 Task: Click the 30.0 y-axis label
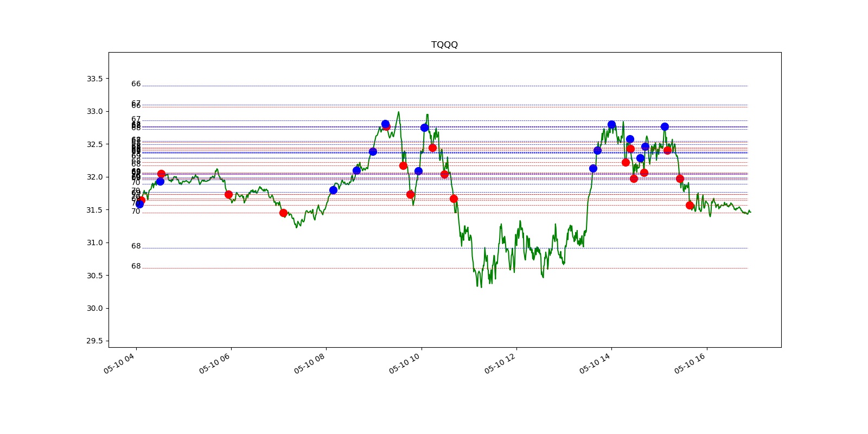pyautogui.click(x=94, y=308)
